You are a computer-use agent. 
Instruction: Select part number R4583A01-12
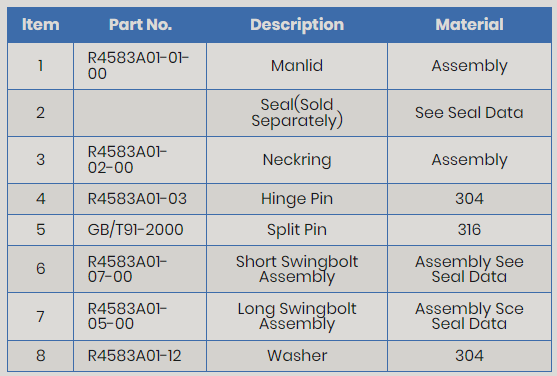point(134,356)
